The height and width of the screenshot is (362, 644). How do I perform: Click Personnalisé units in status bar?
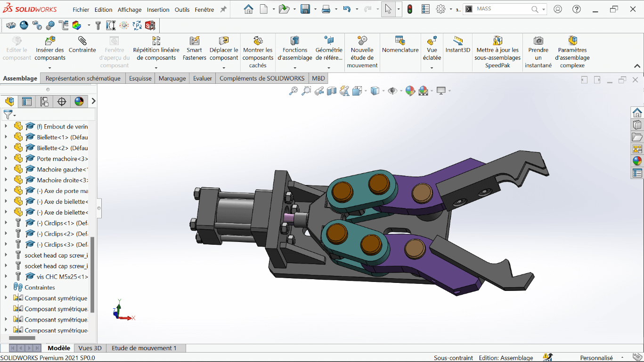[x=596, y=358]
